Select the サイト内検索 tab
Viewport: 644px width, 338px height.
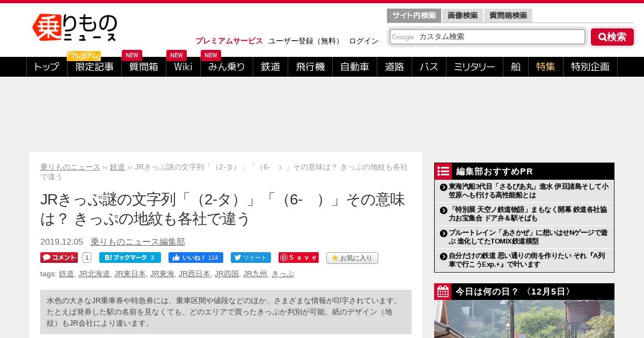(414, 16)
